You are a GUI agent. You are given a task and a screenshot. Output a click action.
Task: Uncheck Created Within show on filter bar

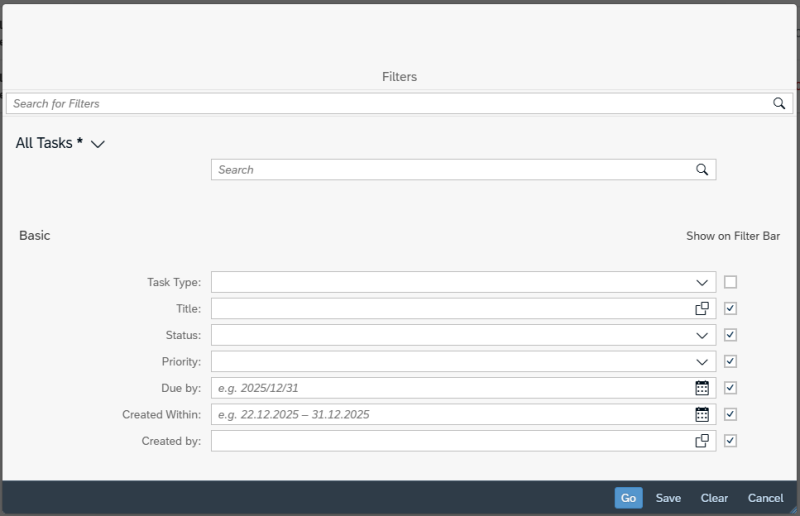pos(731,414)
